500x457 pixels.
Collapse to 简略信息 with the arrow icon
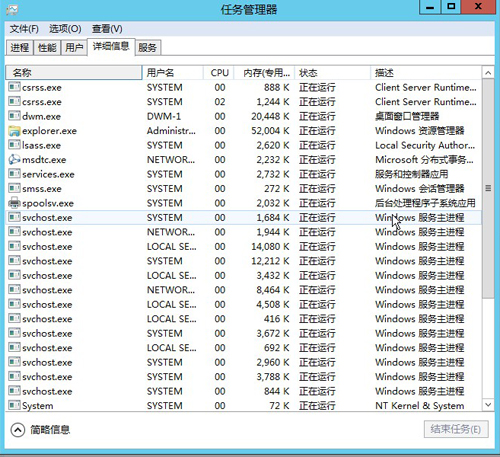coord(18,430)
